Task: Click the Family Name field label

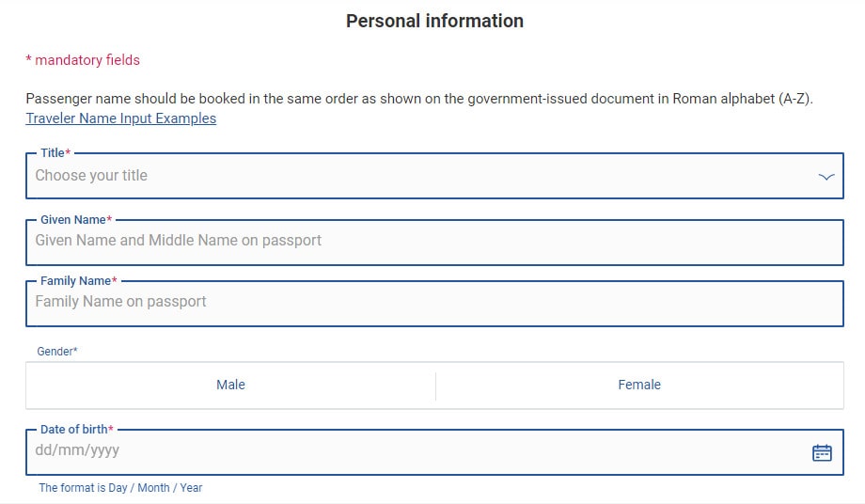Action: tap(75, 280)
